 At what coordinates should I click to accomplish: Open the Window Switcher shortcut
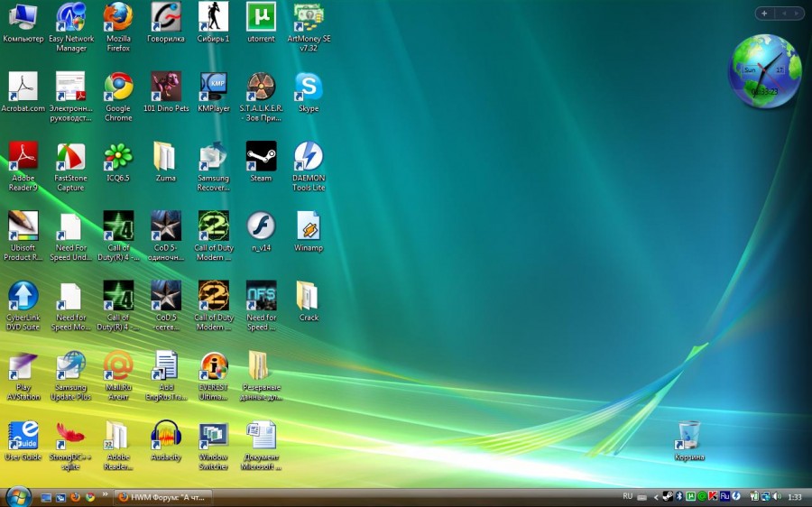click(213, 446)
